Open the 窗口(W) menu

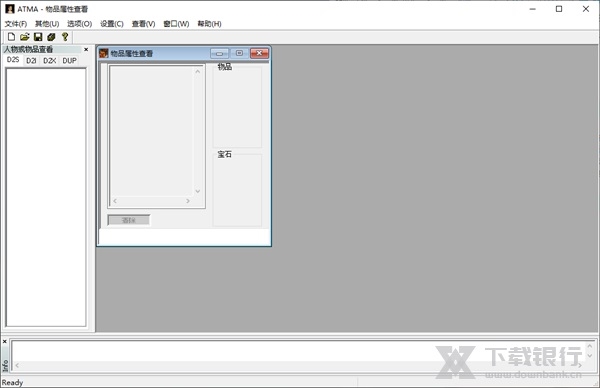coord(176,24)
